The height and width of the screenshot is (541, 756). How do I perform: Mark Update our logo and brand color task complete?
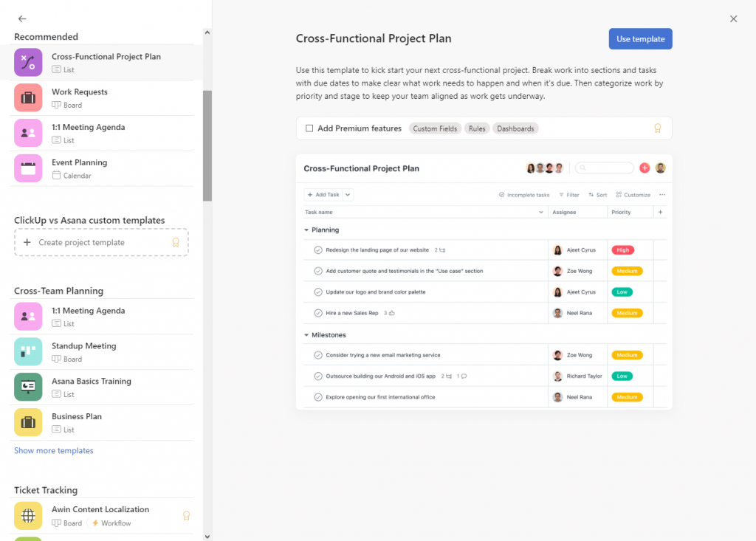tap(318, 292)
